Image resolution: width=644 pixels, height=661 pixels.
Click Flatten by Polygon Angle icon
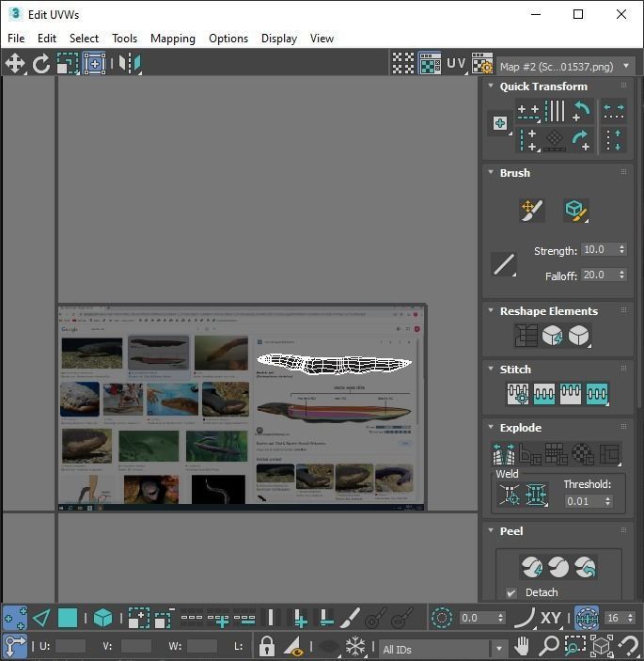[530, 454]
